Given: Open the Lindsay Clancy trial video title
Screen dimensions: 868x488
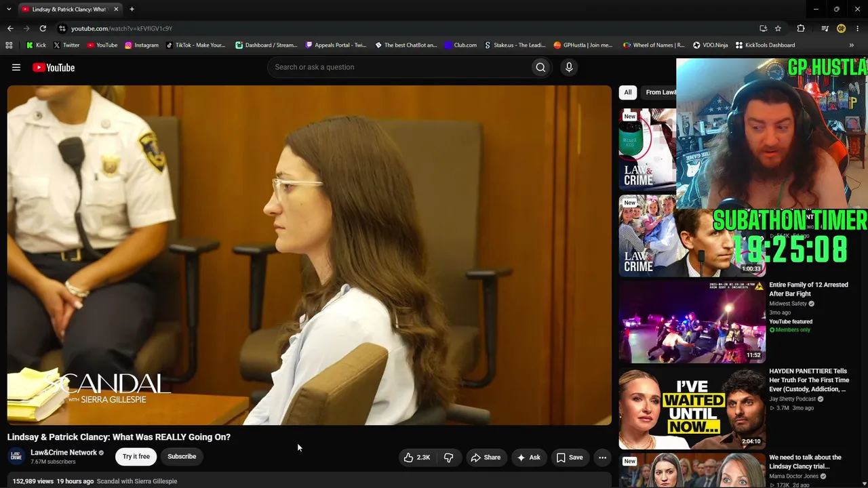Looking at the screenshot, I should pyautogui.click(x=805, y=462).
